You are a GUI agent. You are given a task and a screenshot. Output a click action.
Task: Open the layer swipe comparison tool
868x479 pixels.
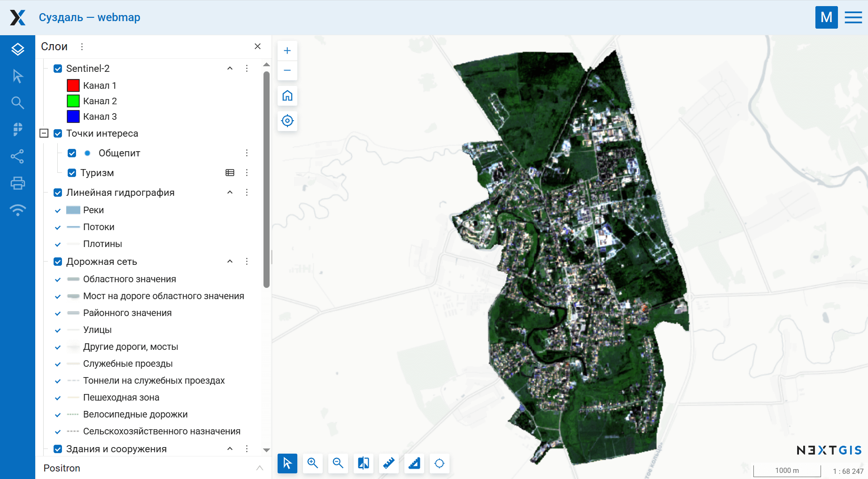[364, 464]
